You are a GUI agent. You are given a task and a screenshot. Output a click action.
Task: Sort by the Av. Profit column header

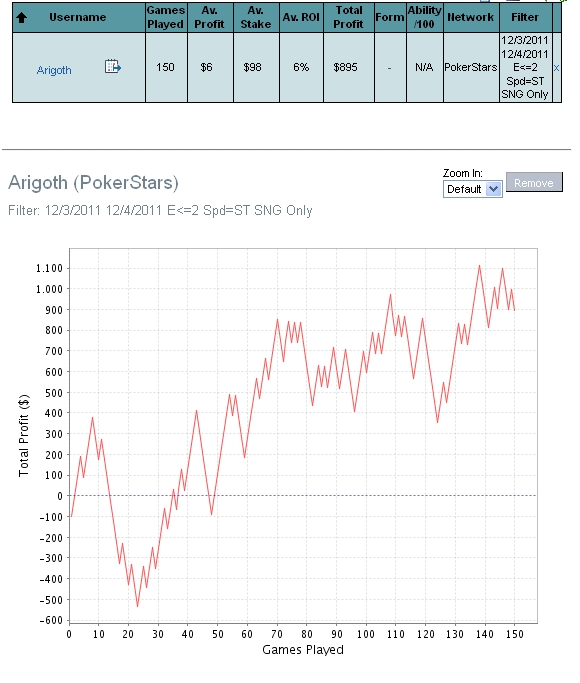coord(209,17)
